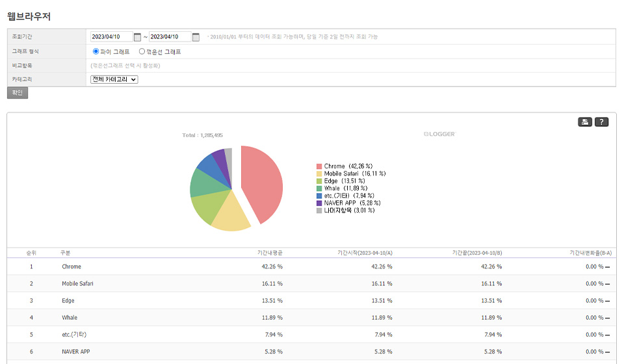Click the Mobile Safari yellow legend swatch
The image size is (624, 364).
pyautogui.click(x=319, y=174)
